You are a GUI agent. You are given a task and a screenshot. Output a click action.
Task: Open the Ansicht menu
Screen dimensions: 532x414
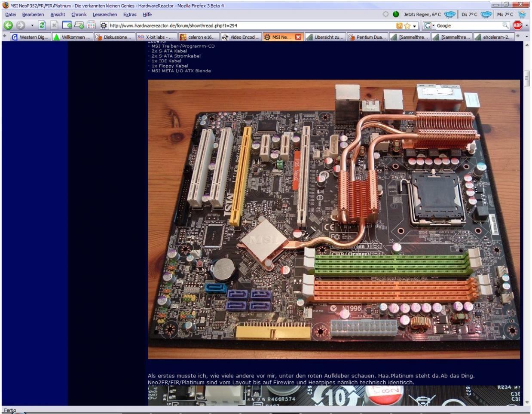[58, 15]
